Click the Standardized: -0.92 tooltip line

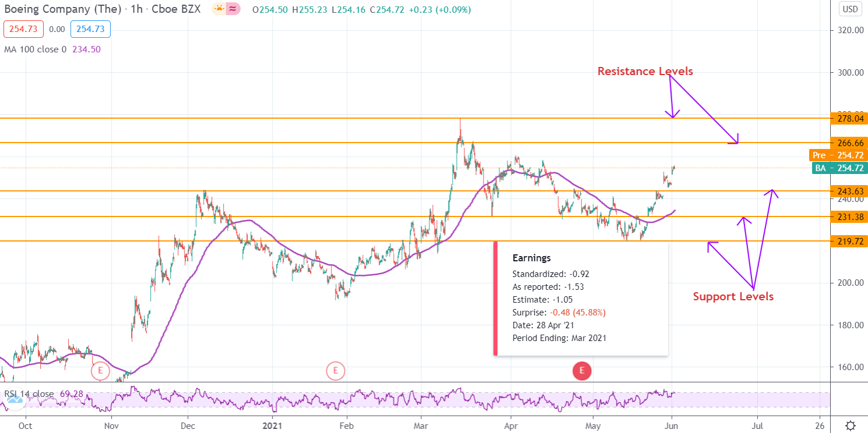pyautogui.click(x=551, y=274)
